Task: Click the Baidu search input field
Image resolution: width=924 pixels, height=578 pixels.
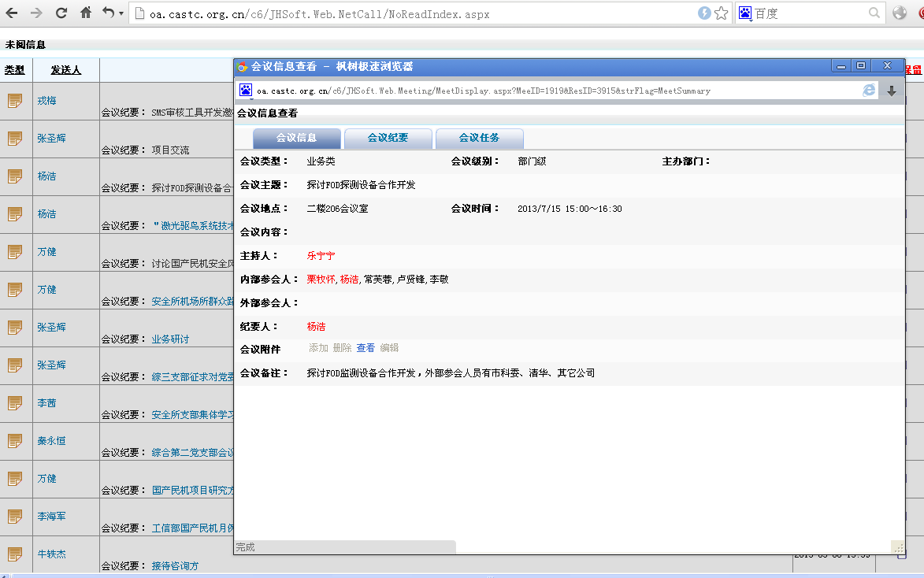Action: [811, 13]
